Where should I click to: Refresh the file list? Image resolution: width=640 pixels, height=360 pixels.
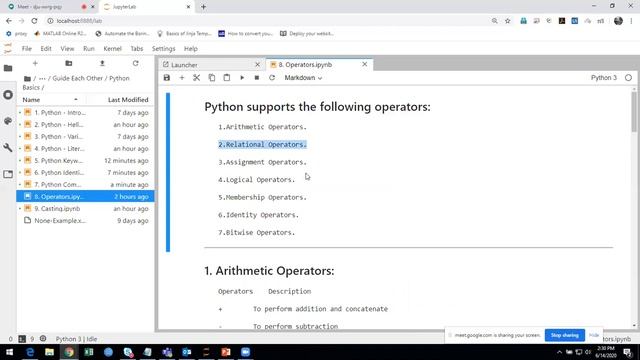point(136,63)
